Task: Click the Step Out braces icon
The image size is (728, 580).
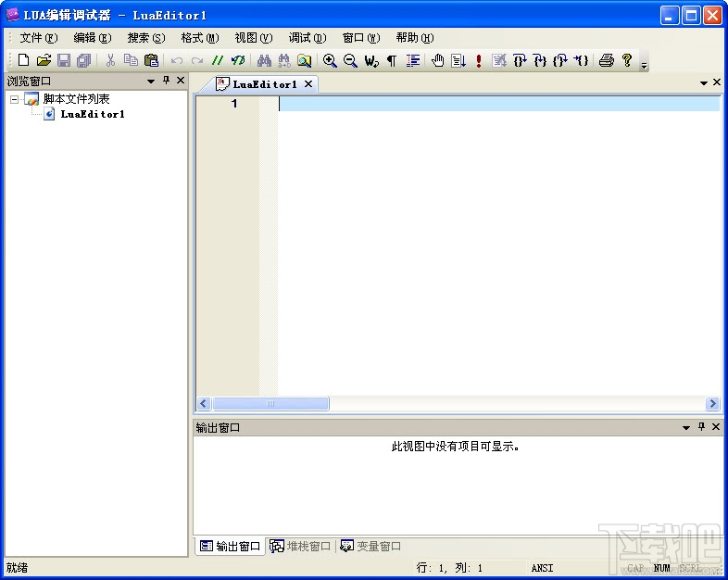Action: pos(560,60)
